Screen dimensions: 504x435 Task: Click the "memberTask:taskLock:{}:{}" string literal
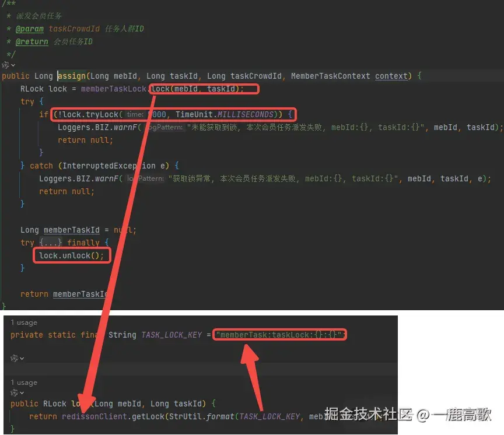[279, 335]
